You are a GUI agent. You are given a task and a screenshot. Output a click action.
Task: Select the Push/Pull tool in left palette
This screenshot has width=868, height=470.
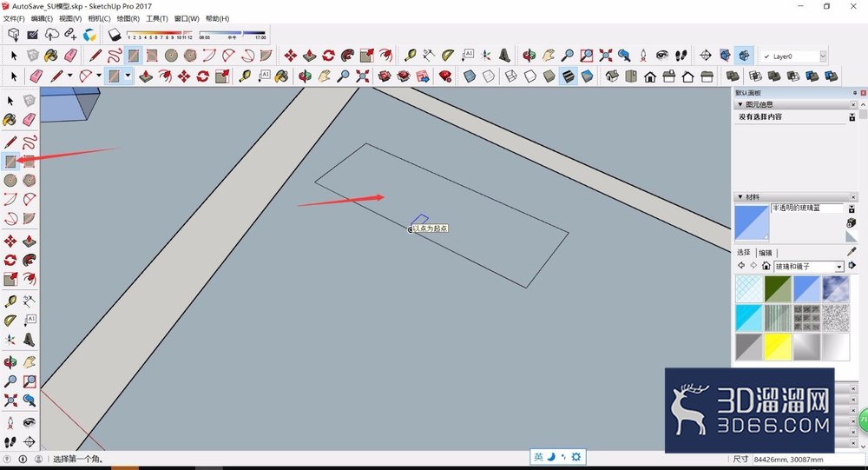(30, 241)
